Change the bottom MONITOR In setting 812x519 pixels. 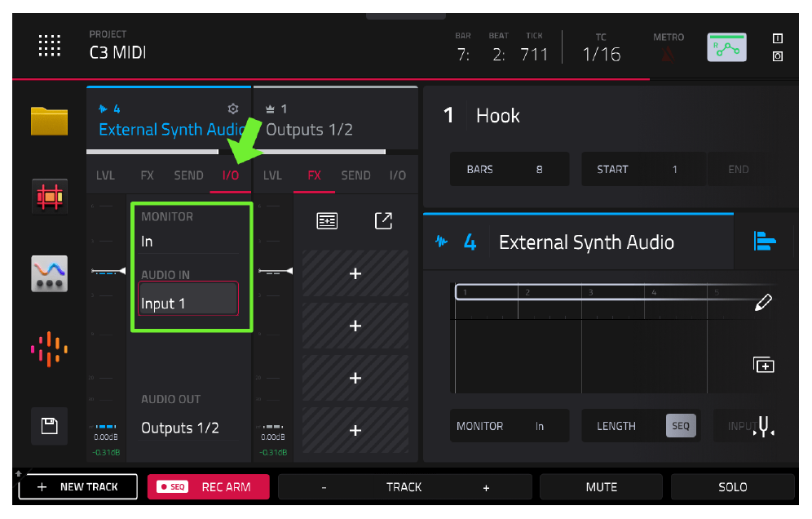(x=510, y=426)
